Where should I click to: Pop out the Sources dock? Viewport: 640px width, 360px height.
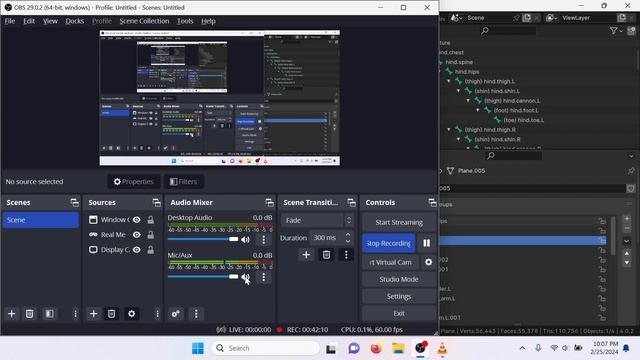156,202
